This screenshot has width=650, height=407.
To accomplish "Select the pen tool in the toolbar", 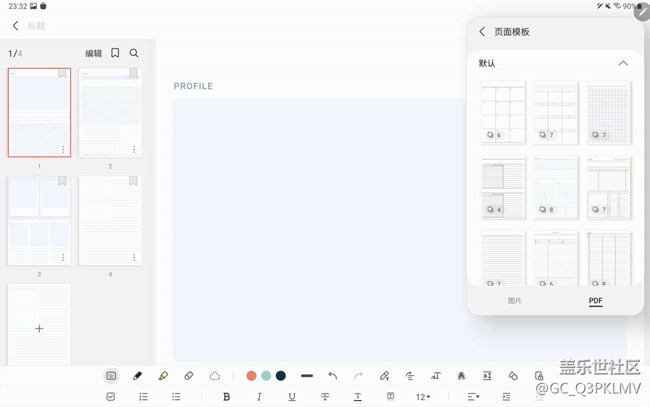I will 137,376.
